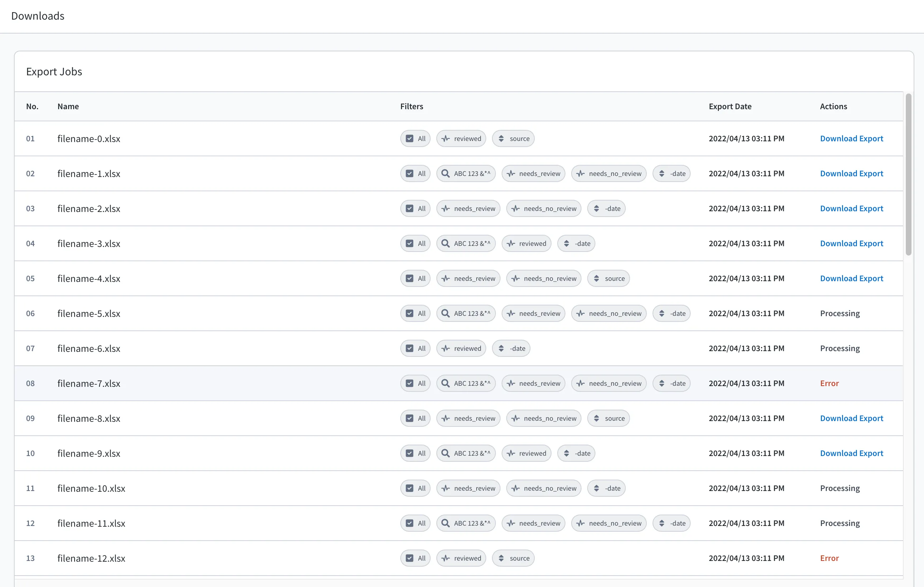Click the Name column header
924x587 pixels.
(x=68, y=106)
